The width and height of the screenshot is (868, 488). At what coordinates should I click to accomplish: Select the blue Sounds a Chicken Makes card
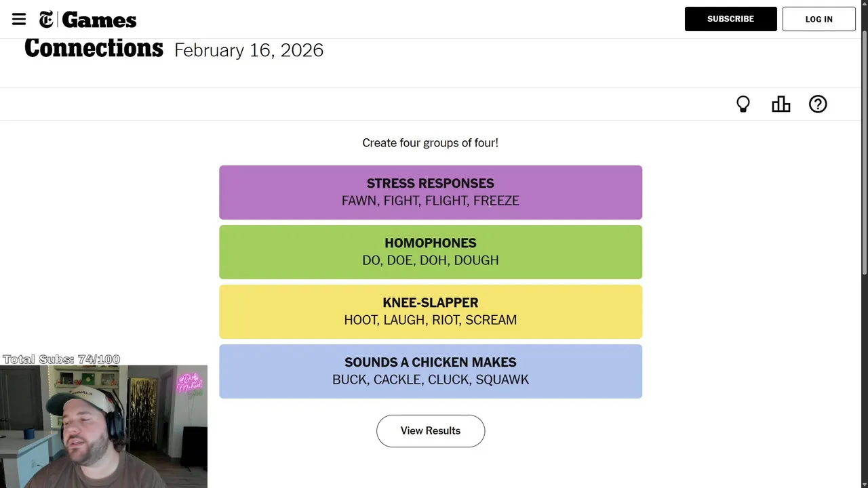pos(431,371)
